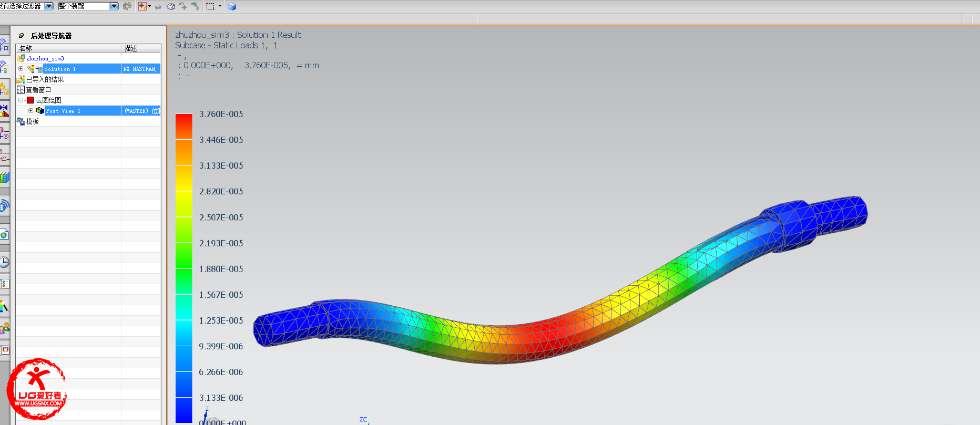This screenshot has height=425, width=980.
Task: Click the legend value 9.399E-006
Action: point(221,346)
